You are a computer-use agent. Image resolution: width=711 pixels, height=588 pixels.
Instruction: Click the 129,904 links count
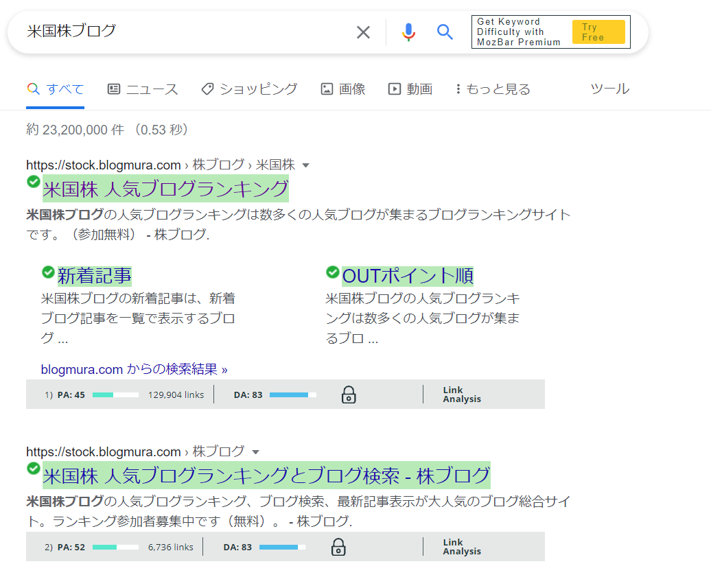(x=176, y=395)
